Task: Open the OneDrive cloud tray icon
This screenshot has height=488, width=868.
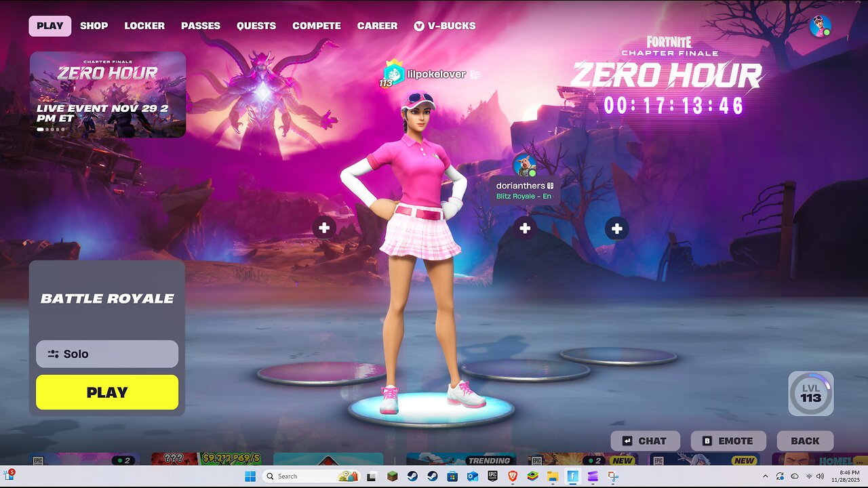Action: tap(794, 476)
